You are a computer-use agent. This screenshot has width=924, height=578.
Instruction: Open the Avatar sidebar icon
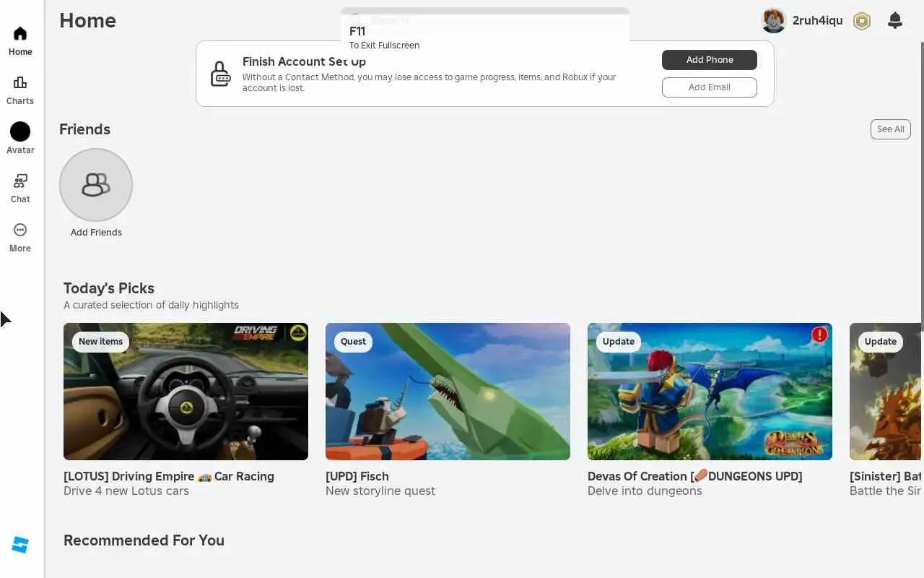click(20, 131)
